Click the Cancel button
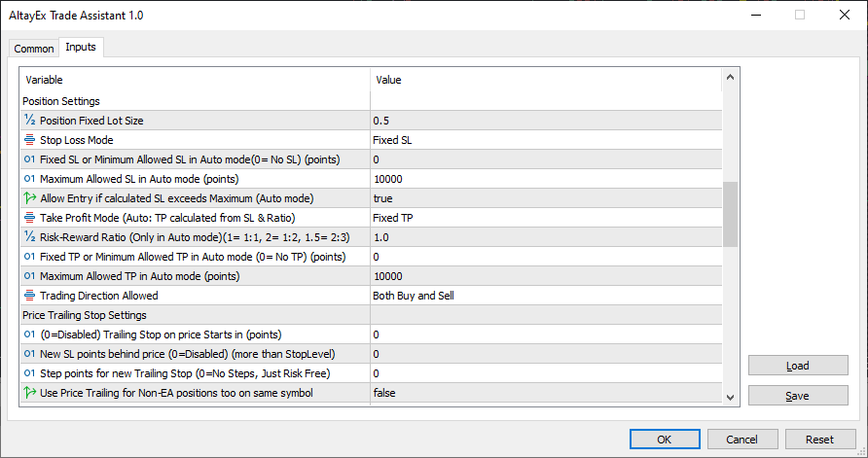 pos(742,440)
